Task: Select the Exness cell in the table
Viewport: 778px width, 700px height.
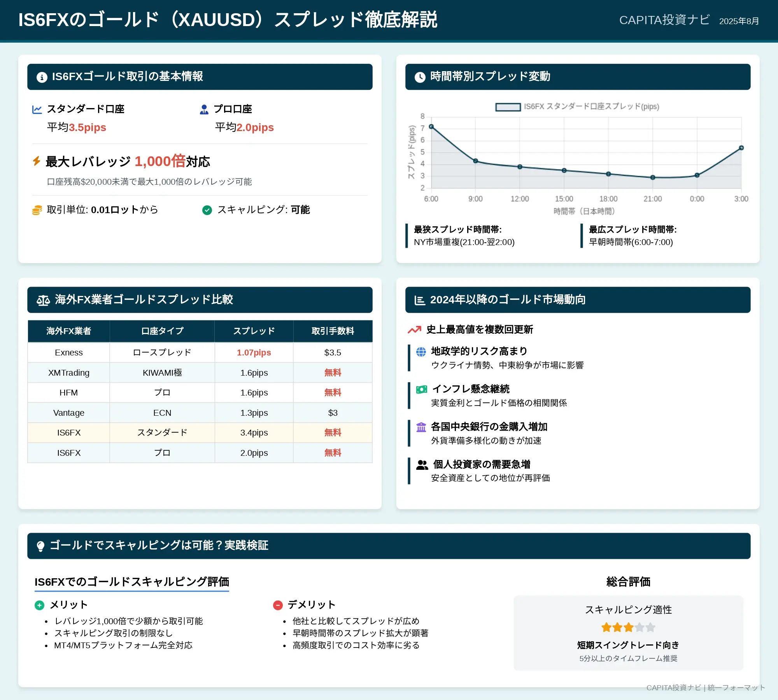Action: [x=69, y=352]
